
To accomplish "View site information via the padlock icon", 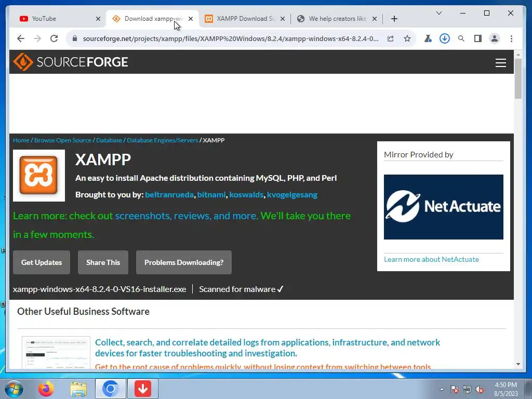I will click(x=75, y=38).
